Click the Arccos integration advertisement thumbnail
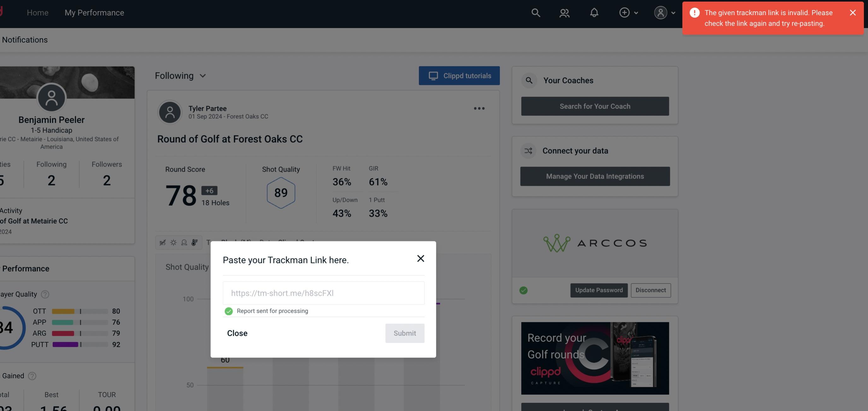This screenshot has width=868, height=411. [x=595, y=243]
